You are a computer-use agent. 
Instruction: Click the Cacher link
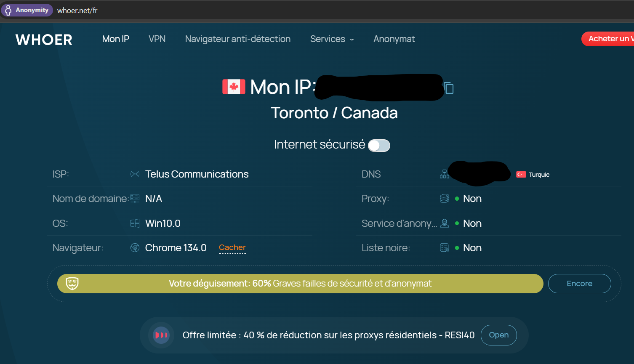232,247
